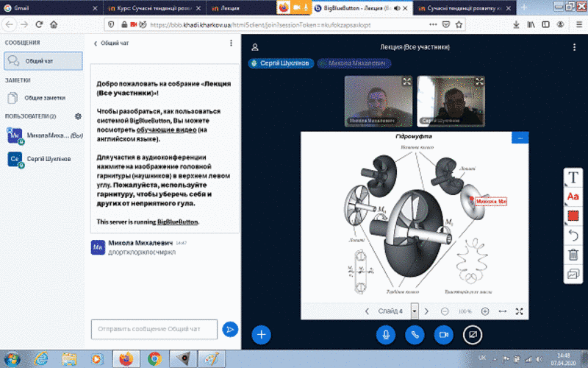588x368 pixels.
Task: Open the slide selection dropdown
Action: coord(415,311)
